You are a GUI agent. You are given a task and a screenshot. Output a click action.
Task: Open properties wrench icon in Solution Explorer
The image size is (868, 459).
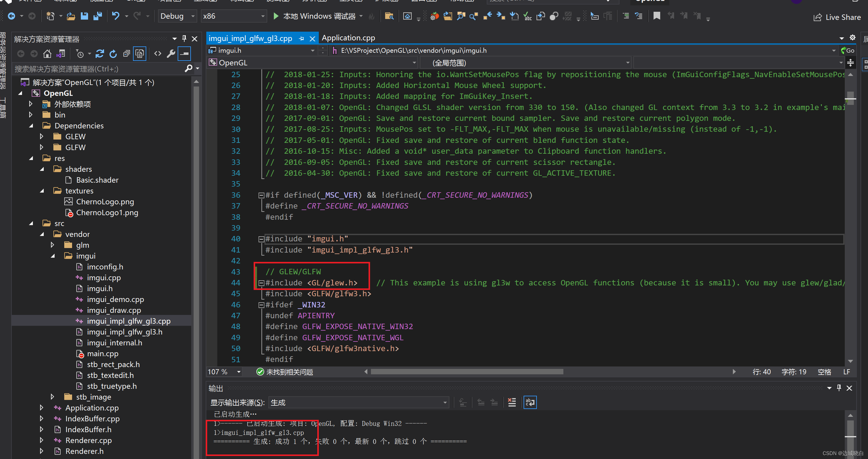point(171,54)
